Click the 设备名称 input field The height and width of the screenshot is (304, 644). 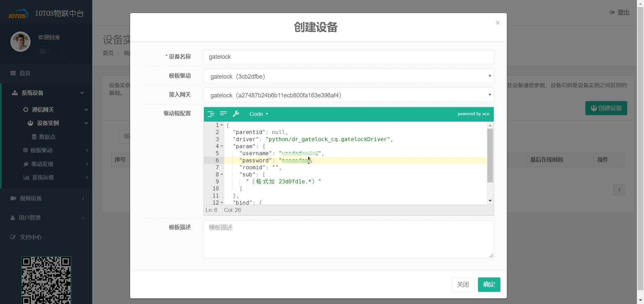click(x=348, y=57)
